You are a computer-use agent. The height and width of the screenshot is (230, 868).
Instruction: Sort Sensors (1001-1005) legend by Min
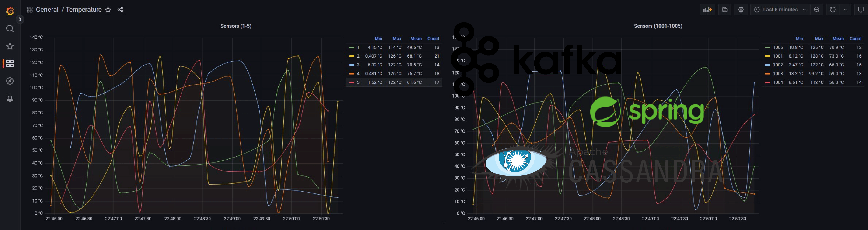[x=799, y=39]
